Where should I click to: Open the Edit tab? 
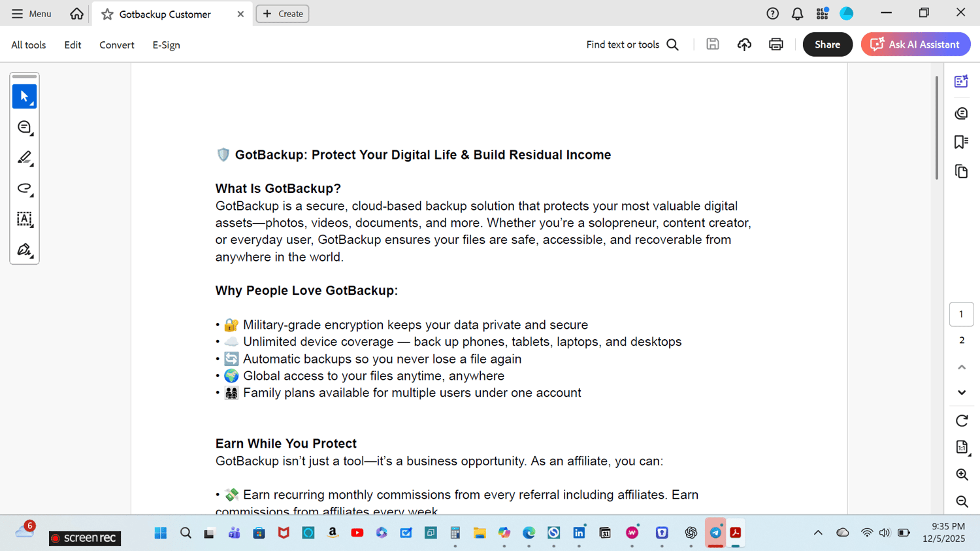[73, 45]
